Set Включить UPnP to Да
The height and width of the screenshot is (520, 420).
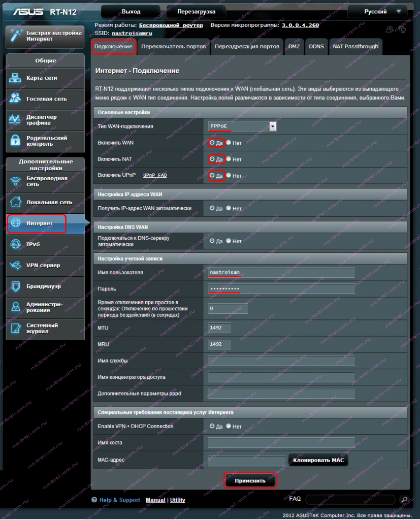(x=212, y=175)
